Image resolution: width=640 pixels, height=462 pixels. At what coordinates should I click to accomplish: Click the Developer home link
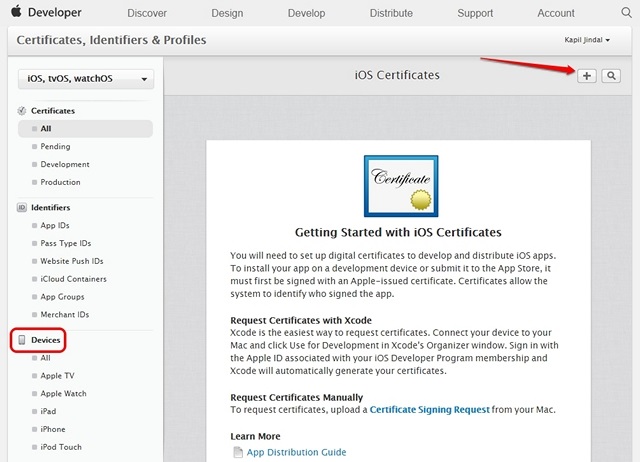click(55, 12)
